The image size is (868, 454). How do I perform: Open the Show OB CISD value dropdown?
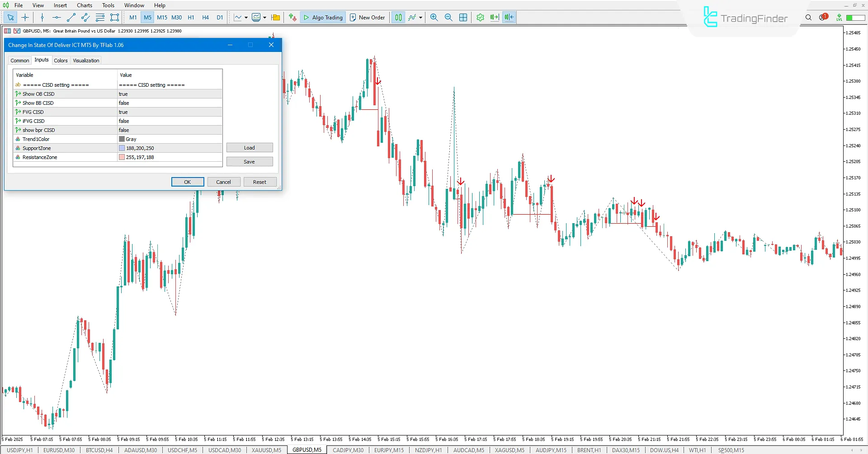(169, 94)
